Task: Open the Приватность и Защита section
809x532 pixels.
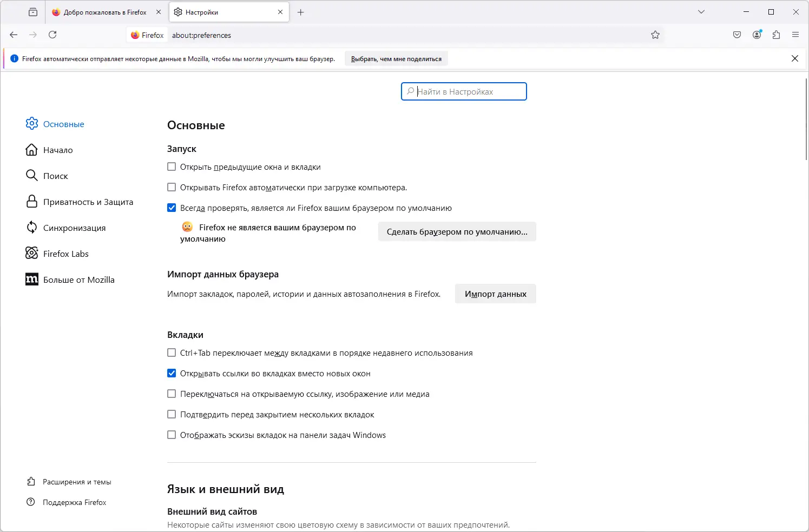Action: (x=88, y=202)
